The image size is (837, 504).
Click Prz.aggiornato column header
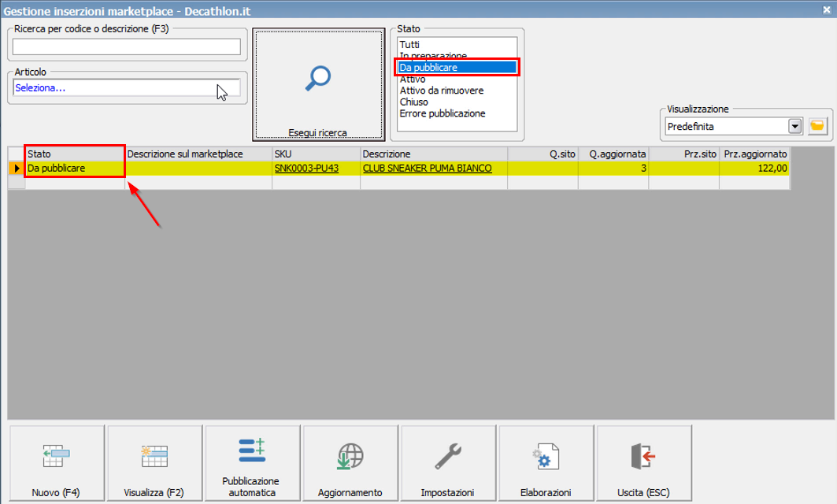pyautogui.click(x=754, y=154)
